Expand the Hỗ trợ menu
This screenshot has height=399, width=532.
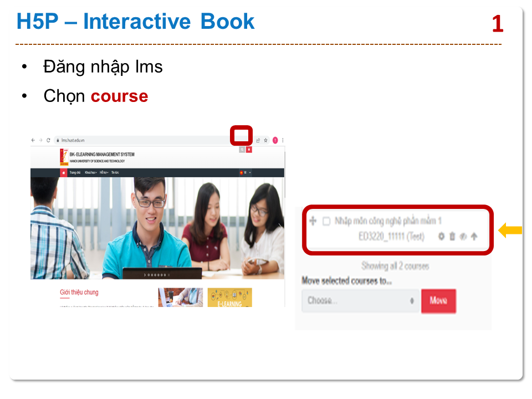[104, 172]
